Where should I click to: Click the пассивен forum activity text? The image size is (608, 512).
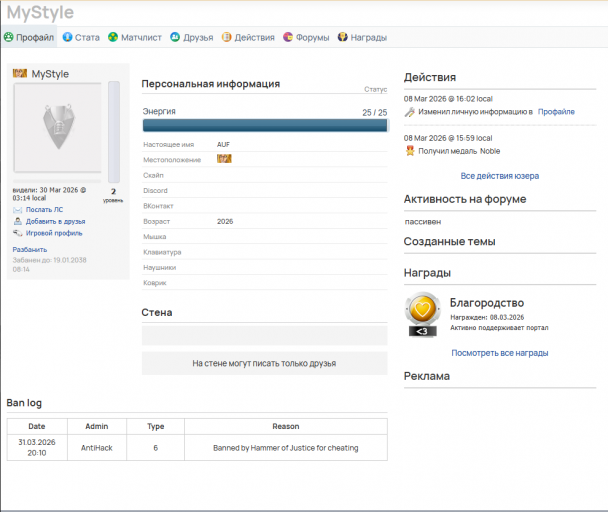point(423,222)
